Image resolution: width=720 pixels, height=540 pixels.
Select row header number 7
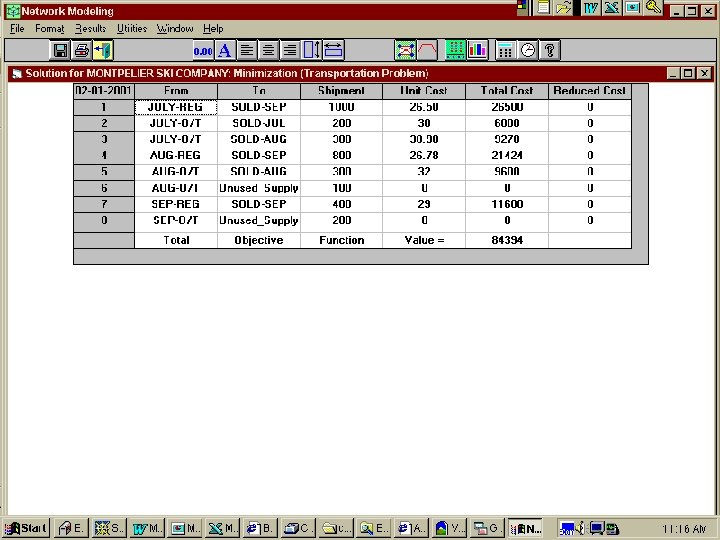tap(104, 204)
